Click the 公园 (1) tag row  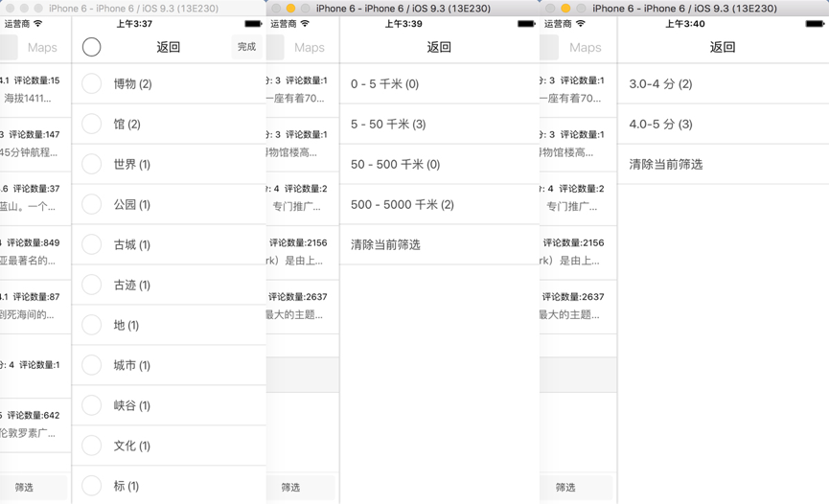click(x=132, y=204)
